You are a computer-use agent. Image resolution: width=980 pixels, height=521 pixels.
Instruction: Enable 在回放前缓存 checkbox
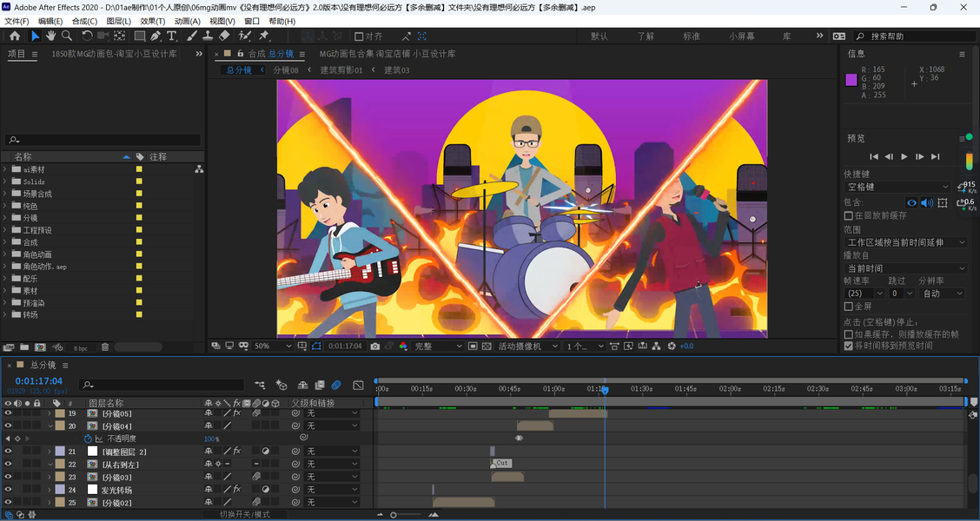[849, 215]
